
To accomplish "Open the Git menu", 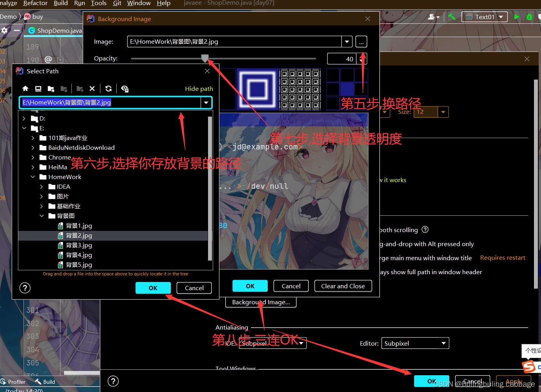I will (x=117, y=3).
